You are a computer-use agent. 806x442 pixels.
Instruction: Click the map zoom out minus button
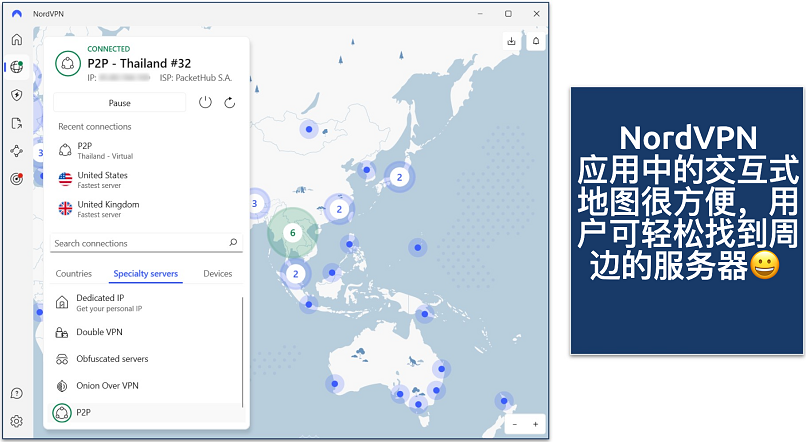pyautogui.click(x=515, y=424)
